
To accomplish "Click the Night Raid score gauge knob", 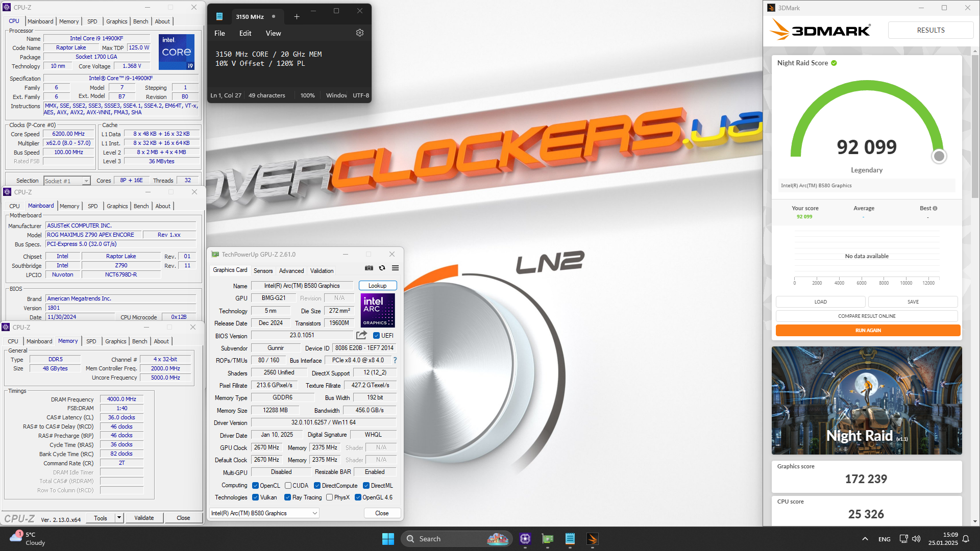I will (x=939, y=156).
